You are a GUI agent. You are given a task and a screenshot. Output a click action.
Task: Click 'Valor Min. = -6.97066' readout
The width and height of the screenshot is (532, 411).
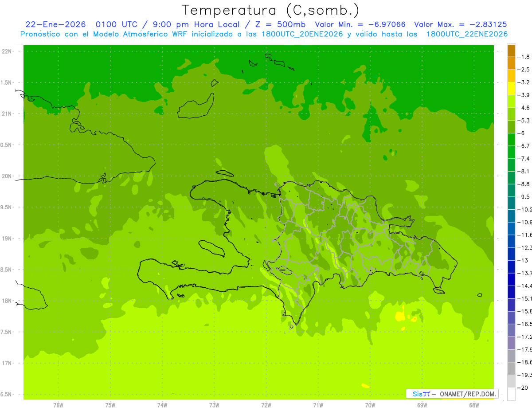(x=360, y=24)
